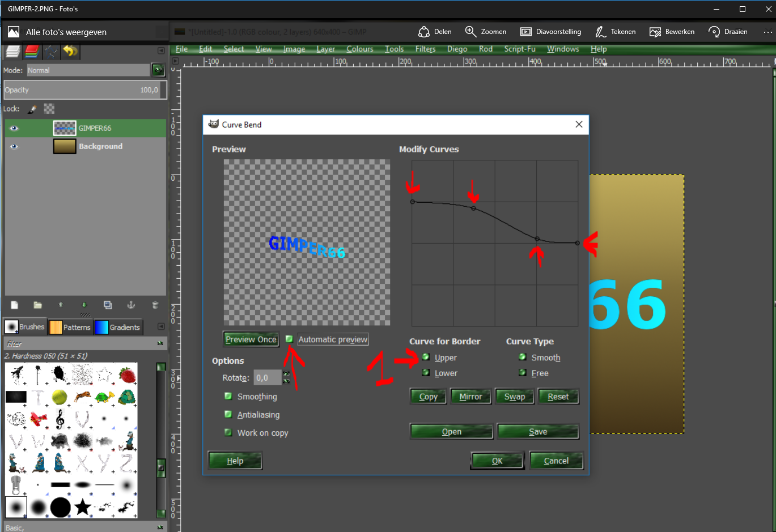Click the new layer group folder icon
This screenshot has width=776, height=532.
pyautogui.click(x=37, y=305)
